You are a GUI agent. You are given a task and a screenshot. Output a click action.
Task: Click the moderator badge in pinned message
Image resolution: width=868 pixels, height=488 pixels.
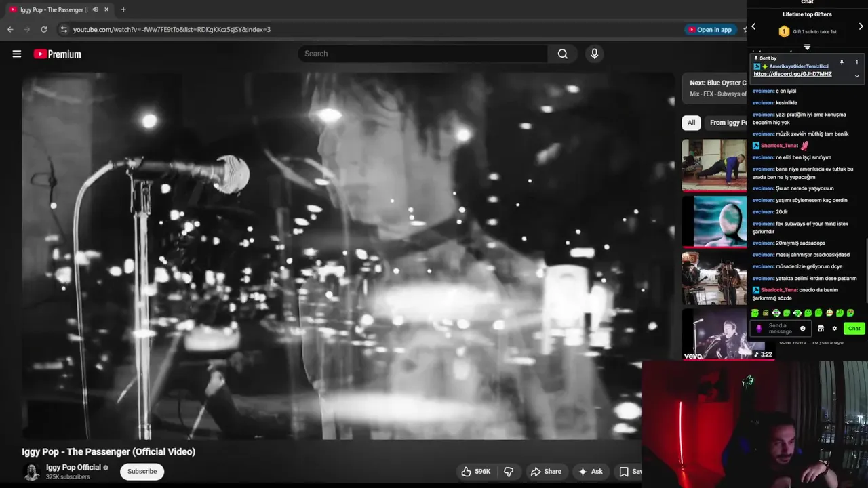click(x=757, y=66)
